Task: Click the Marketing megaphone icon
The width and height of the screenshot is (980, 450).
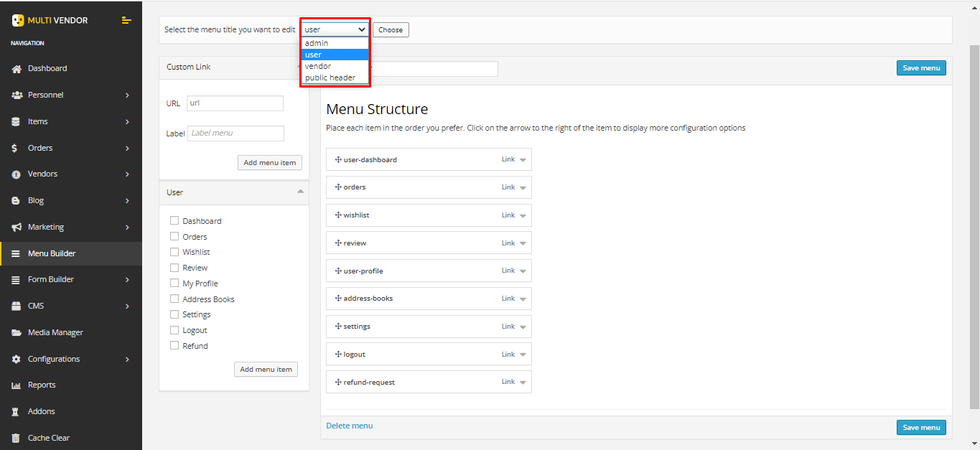Action: 16,228
